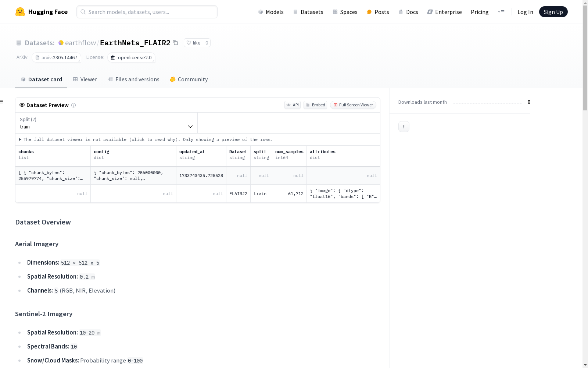Launch the Full Screen Viewer
Screen dimensions: 588x368
tap(353, 105)
